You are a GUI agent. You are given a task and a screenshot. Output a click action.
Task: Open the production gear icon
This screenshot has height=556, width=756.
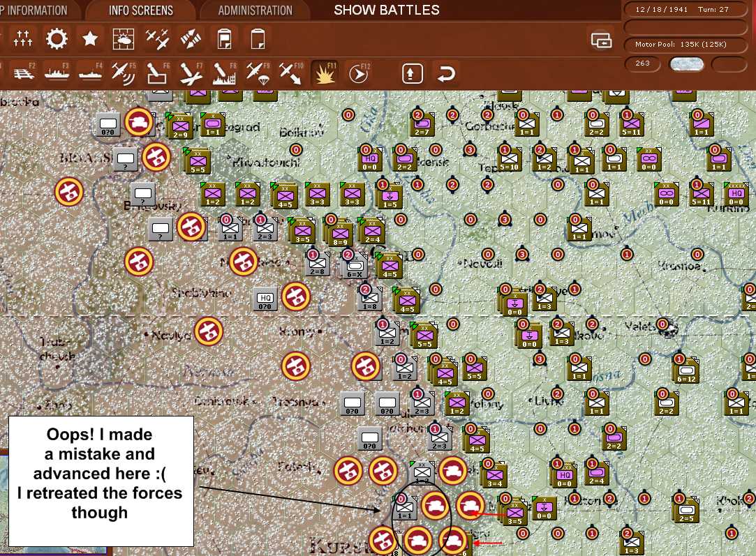pyautogui.click(x=57, y=38)
